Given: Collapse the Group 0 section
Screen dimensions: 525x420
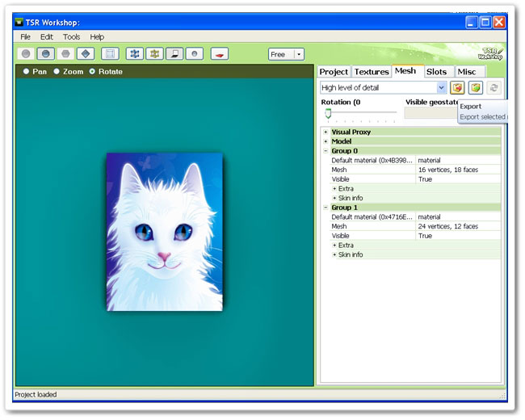Looking at the screenshot, I should (325, 151).
